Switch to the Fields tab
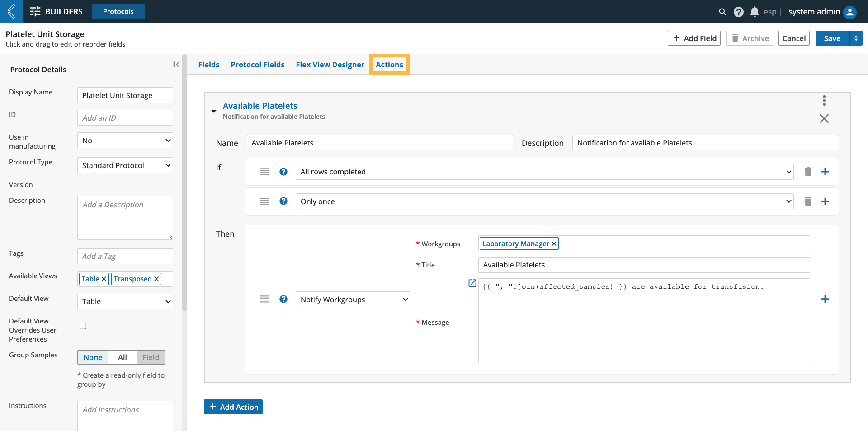This screenshot has height=431, width=868. pyautogui.click(x=209, y=65)
